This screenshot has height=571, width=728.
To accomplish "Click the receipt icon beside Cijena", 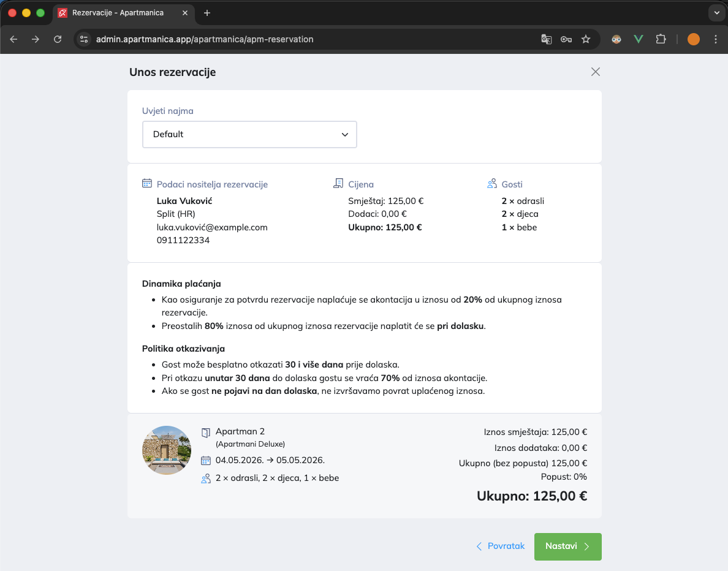I will click(338, 183).
